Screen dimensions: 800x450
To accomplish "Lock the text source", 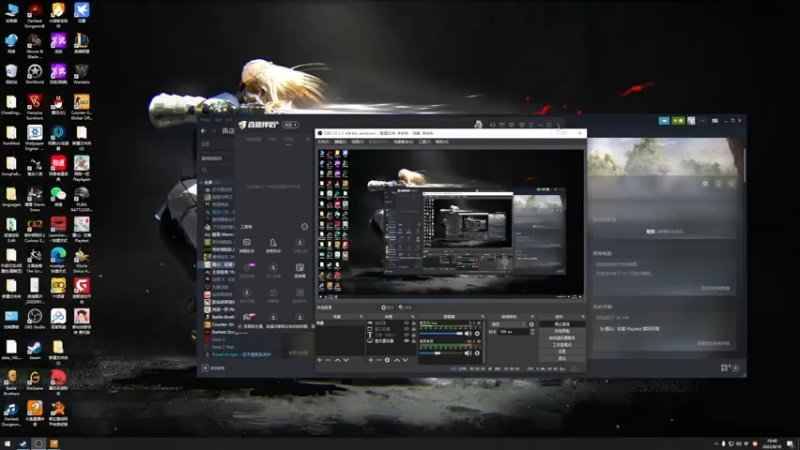I will pyautogui.click(x=413, y=335).
